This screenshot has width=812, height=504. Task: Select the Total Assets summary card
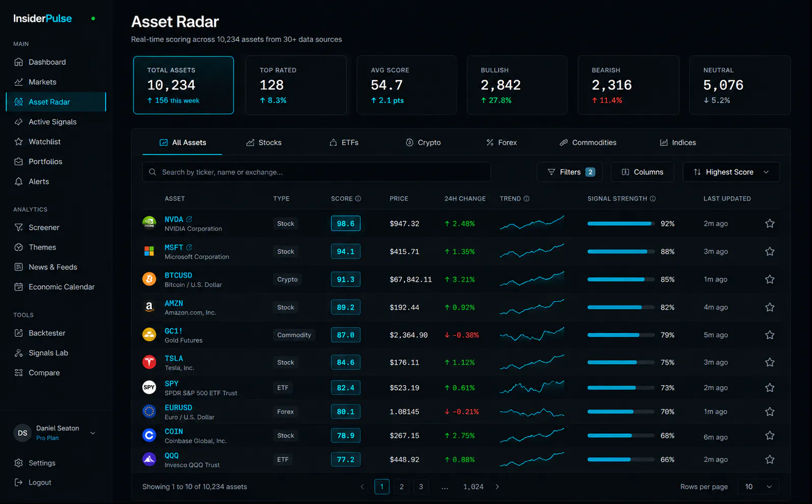click(x=184, y=85)
